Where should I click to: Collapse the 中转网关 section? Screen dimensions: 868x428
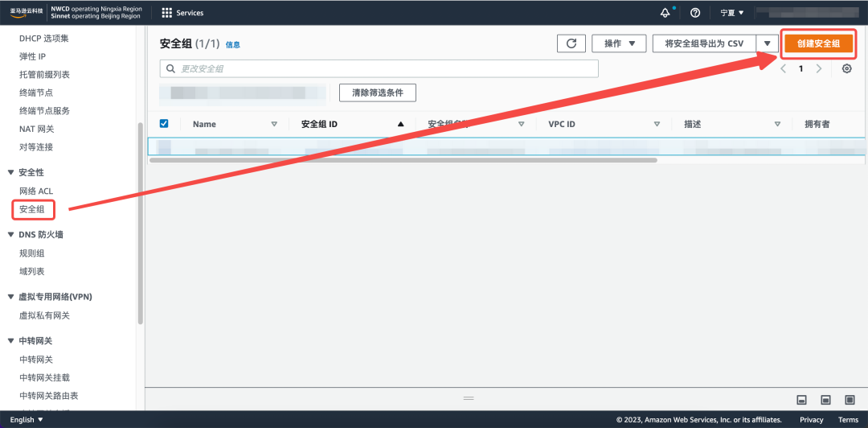point(10,341)
